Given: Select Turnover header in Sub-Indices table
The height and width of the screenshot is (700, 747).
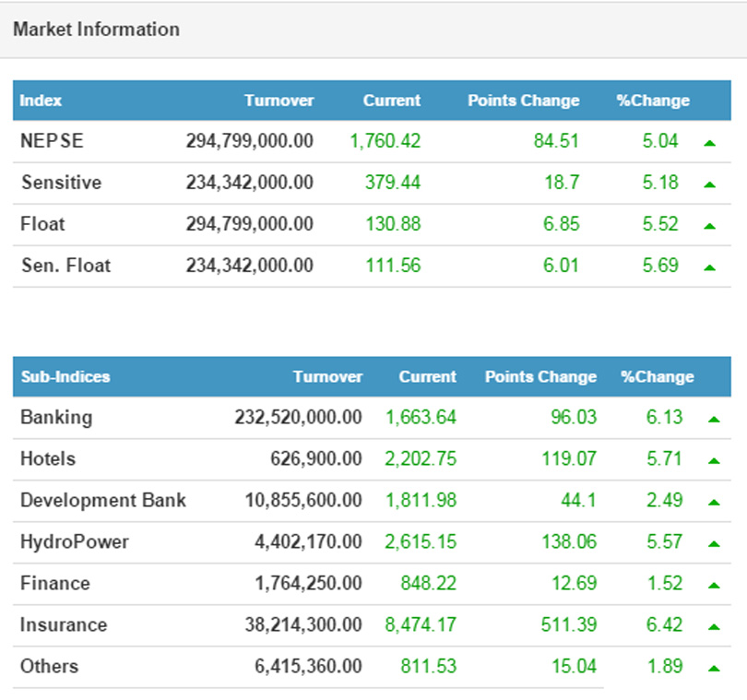Looking at the screenshot, I should pyautogui.click(x=327, y=377).
